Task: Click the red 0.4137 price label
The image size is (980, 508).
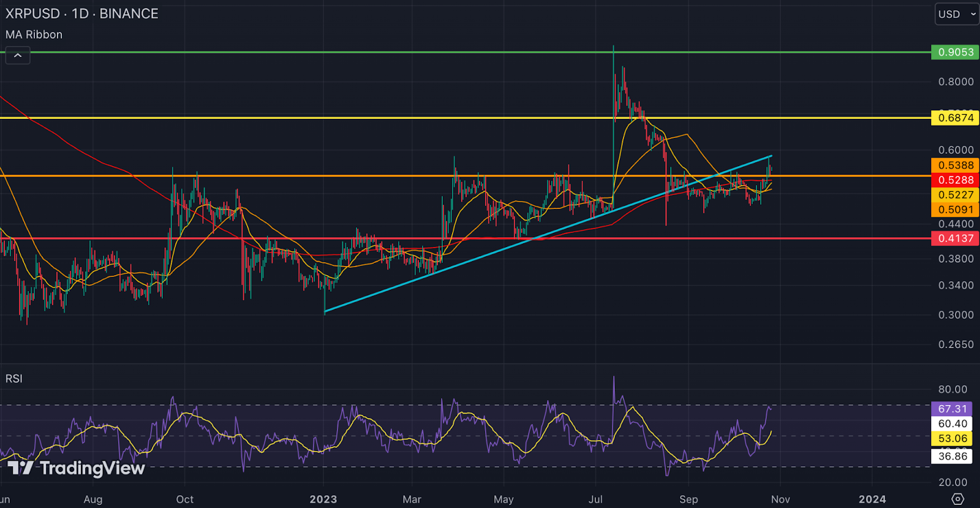Action: 956,238
